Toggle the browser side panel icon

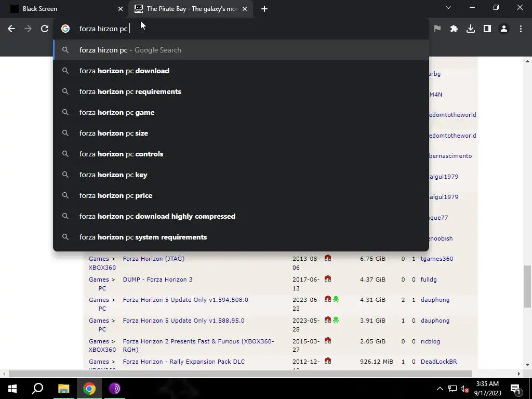[487, 29]
